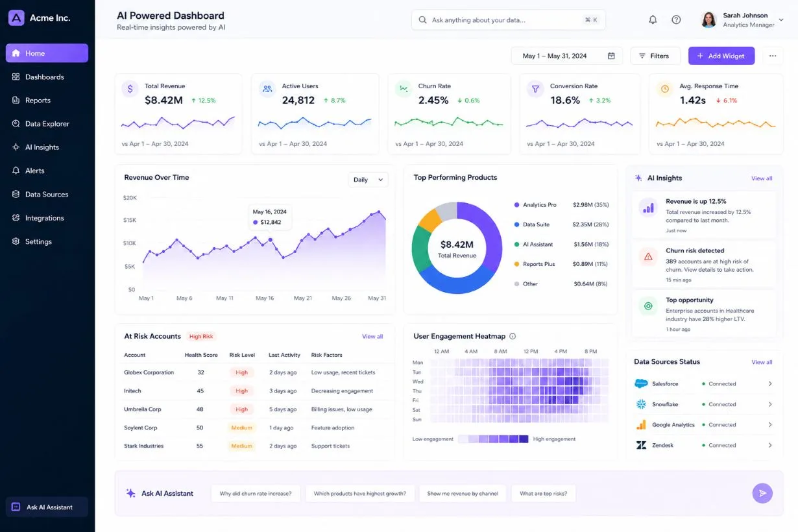Click the Acme Inc. logo icon
This screenshot has height=532, width=798.
coord(16,18)
